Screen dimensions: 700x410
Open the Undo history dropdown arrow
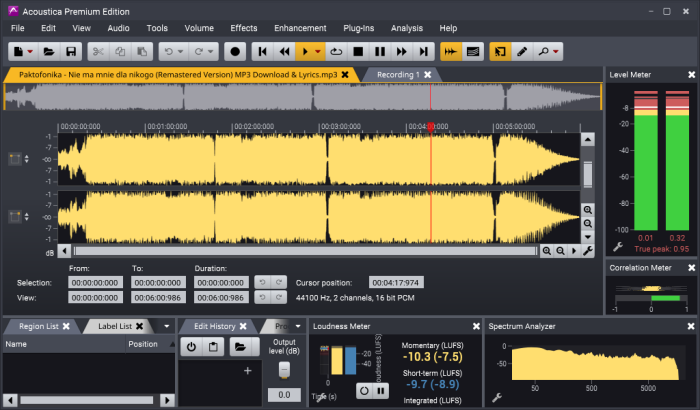pyautogui.click(x=180, y=52)
